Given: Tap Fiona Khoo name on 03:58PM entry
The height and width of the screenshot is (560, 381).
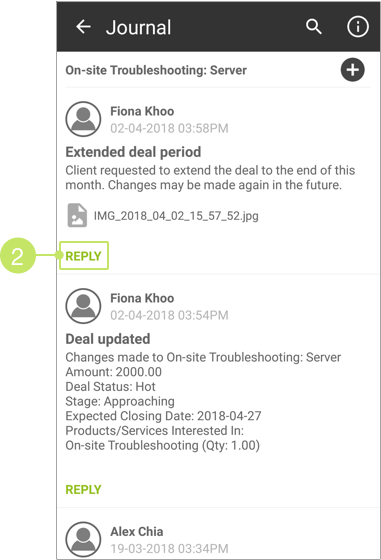Looking at the screenshot, I should [142, 111].
